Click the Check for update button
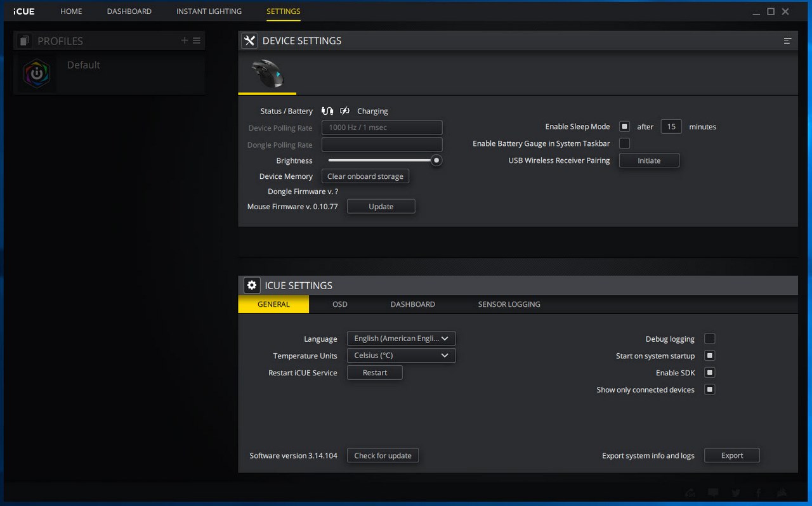 pyautogui.click(x=383, y=455)
